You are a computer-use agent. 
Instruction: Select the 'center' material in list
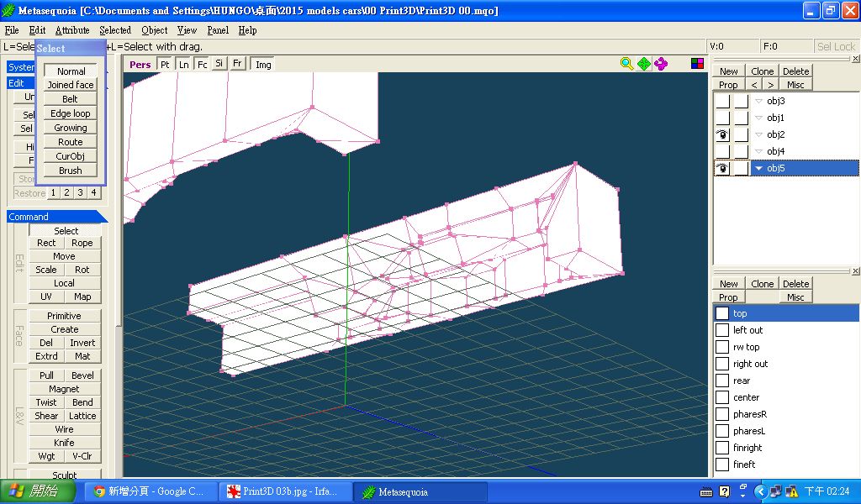(x=746, y=397)
